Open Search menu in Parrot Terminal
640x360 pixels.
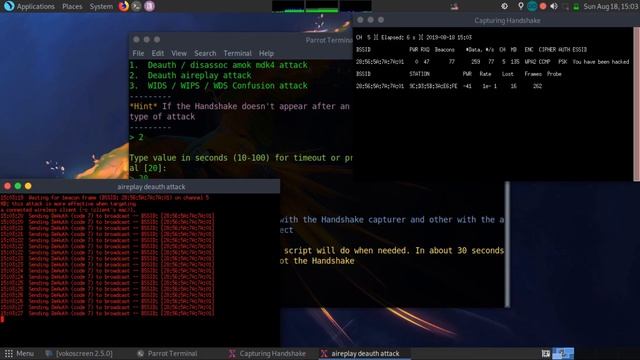tap(205, 53)
